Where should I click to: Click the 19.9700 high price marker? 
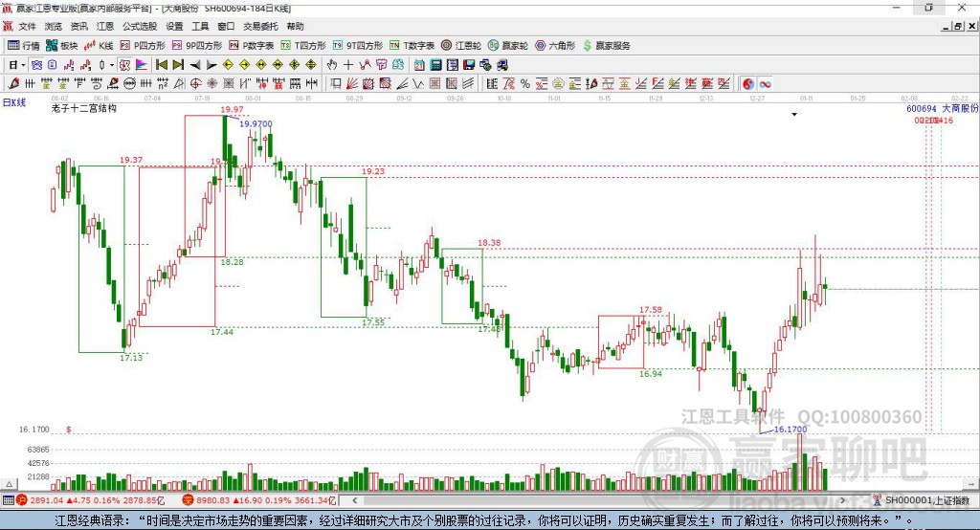coord(256,123)
